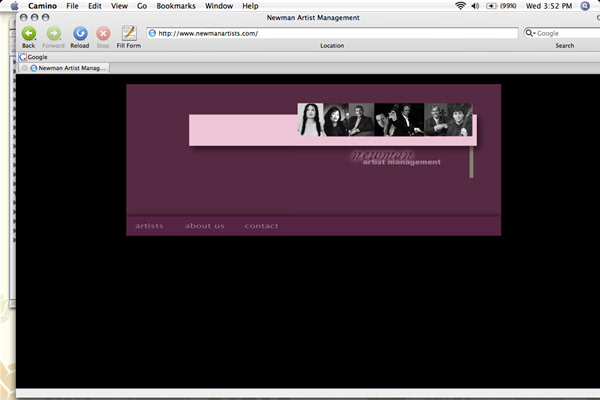Open the Go menu

142,6
